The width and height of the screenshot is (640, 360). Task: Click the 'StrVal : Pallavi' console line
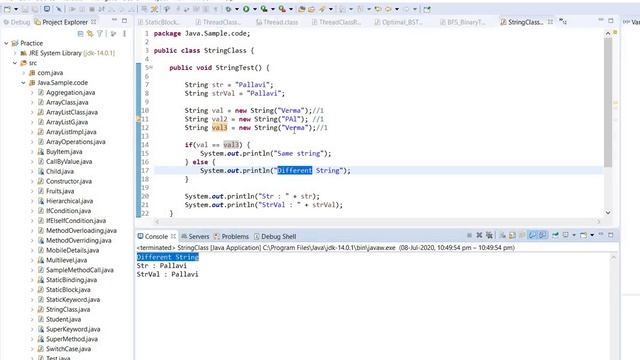pos(167,274)
